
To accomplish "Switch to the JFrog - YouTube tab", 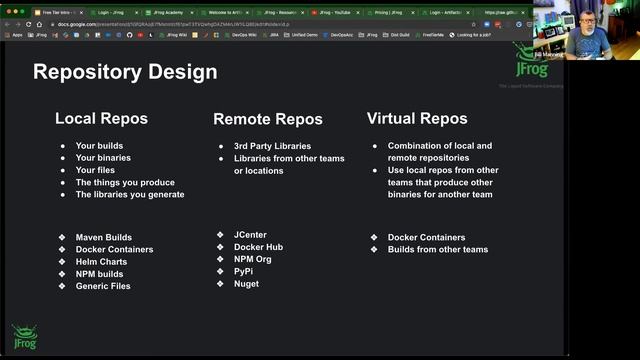I will point(335,13).
